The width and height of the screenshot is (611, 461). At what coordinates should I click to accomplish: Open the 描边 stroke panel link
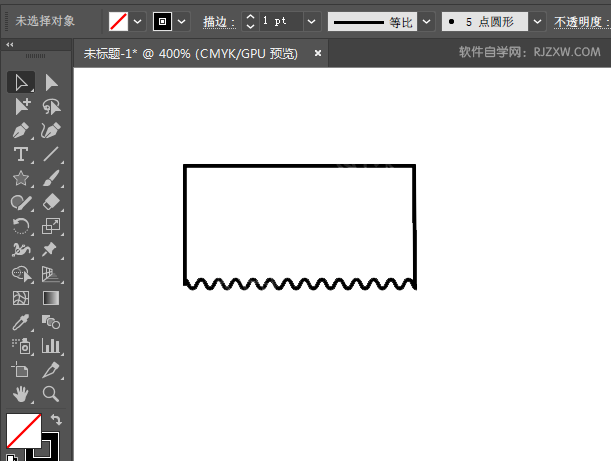click(x=219, y=22)
